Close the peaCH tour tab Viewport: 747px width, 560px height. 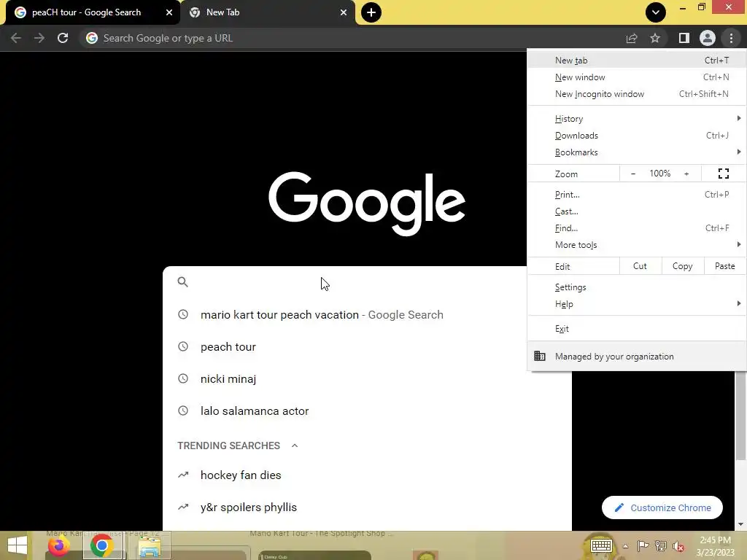coord(169,12)
